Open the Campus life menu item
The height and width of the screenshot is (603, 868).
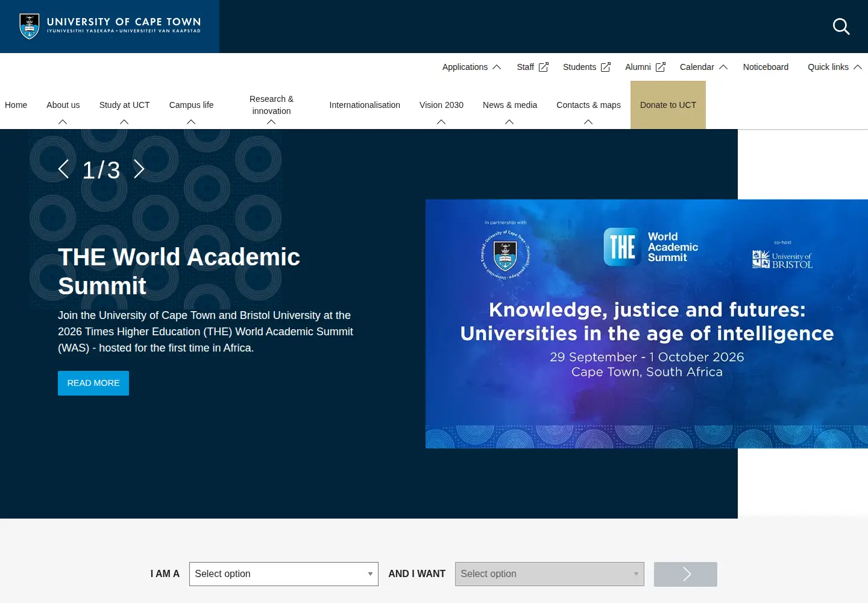click(x=192, y=105)
